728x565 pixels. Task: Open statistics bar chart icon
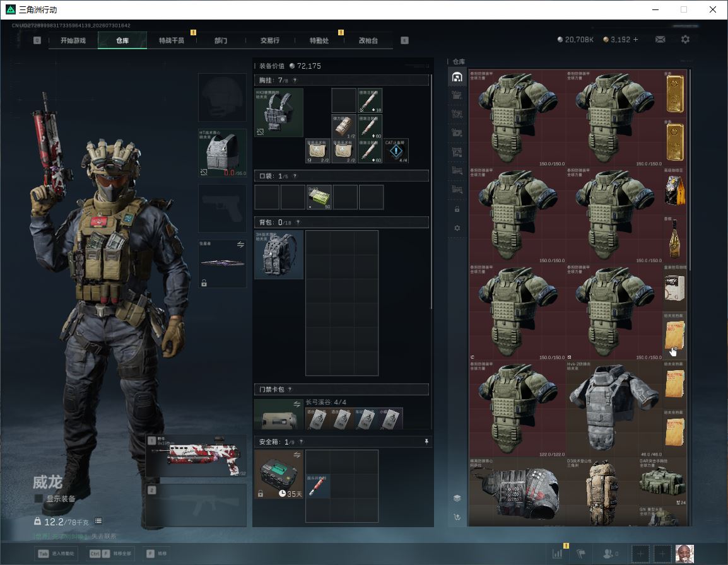pos(557,554)
